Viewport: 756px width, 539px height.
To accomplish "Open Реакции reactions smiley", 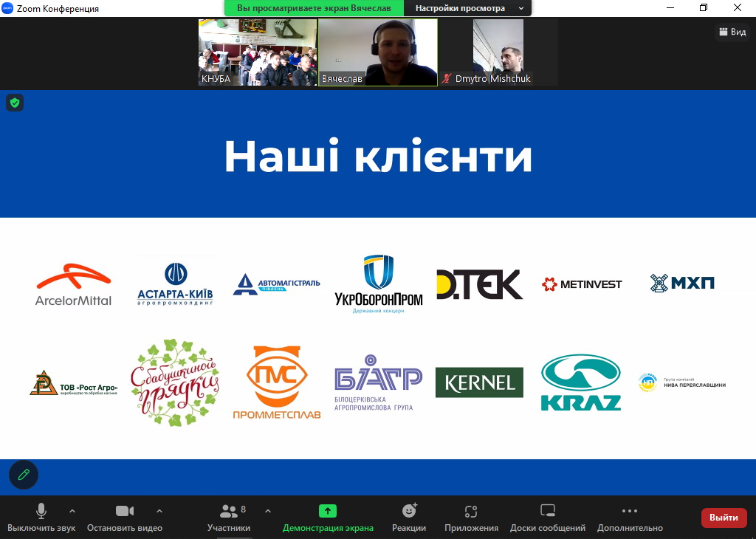I will pos(409,510).
